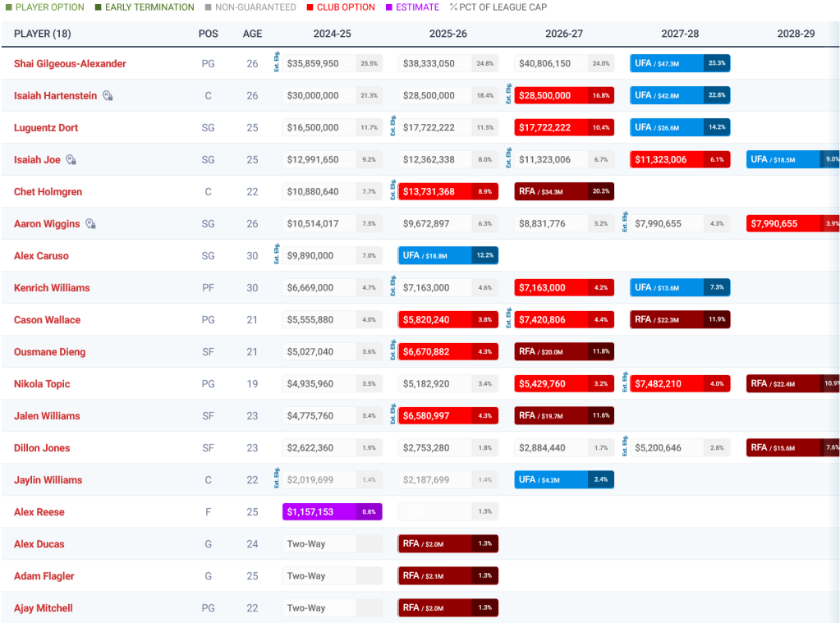The width and height of the screenshot is (840, 623).
Task: Click the 2025-26 season column header
Action: tap(448, 34)
